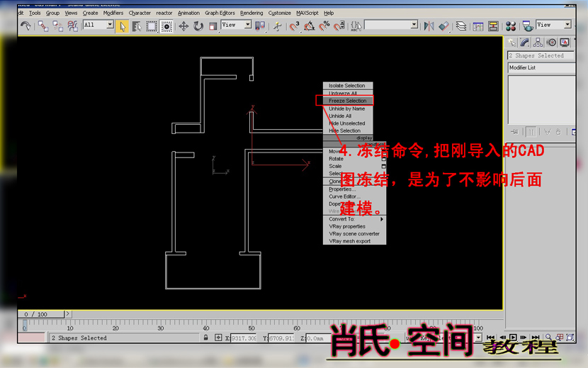The width and height of the screenshot is (588, 368).
Task: Click the Y coordinate input field
Action: pyautogui.click(x=281, y=338)
